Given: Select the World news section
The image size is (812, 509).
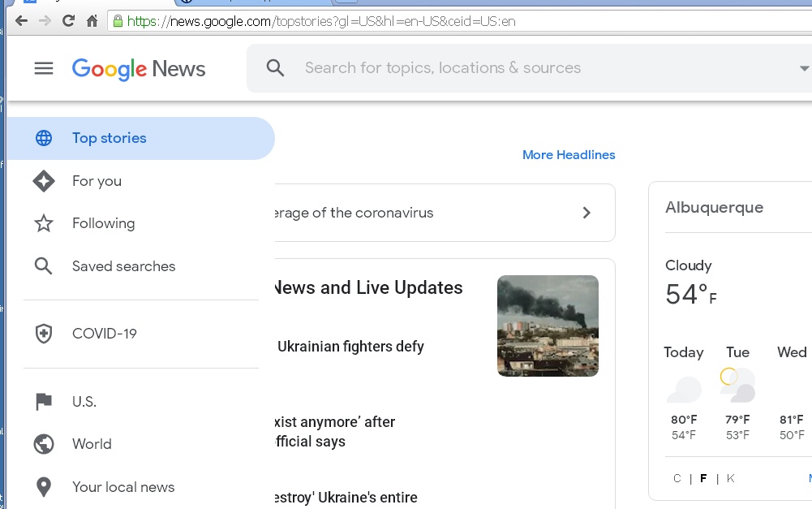Looking at the screenshot, I should [x=141, y=444].
